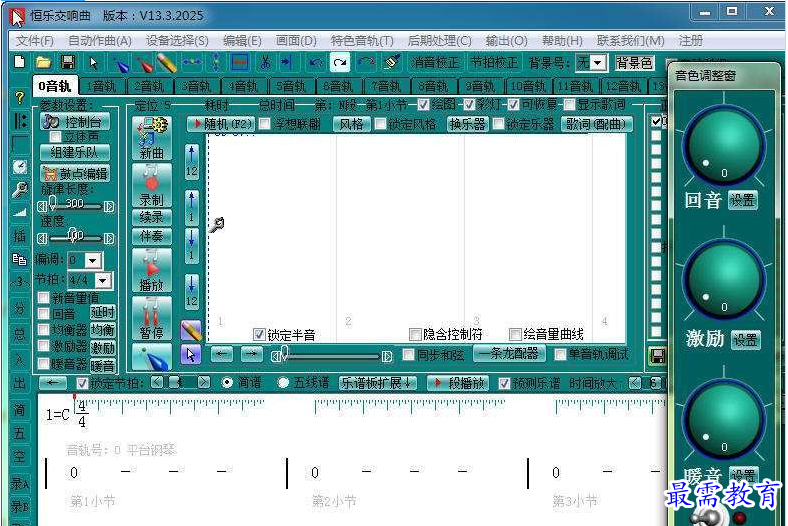Click the 速度 slider at 100

(x=75, y=237)
